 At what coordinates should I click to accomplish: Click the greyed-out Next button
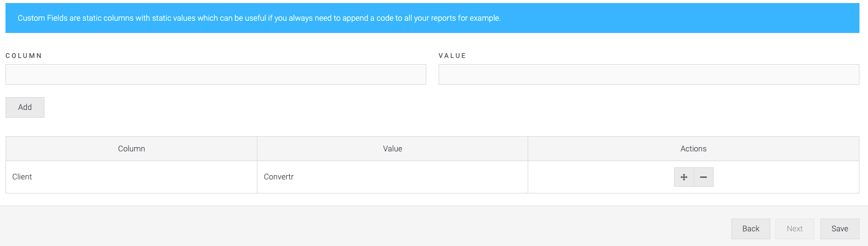point(795,228)
